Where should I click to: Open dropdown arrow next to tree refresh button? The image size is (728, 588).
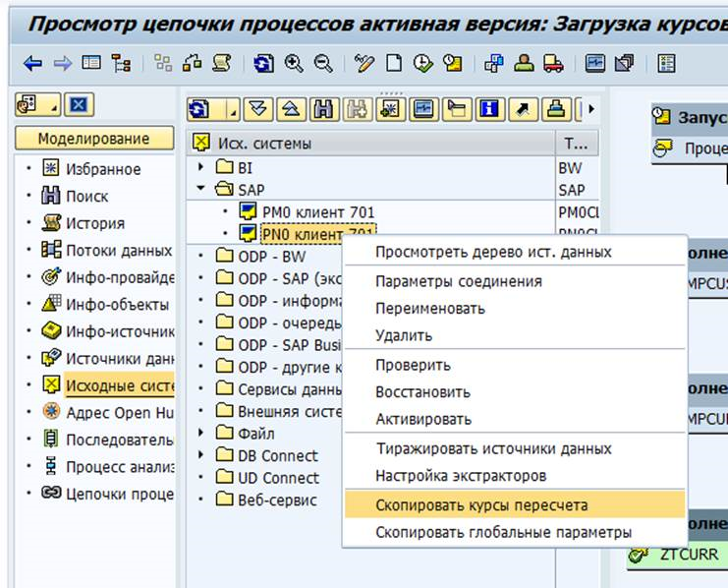pyautogui.click(x=232, y=110)
